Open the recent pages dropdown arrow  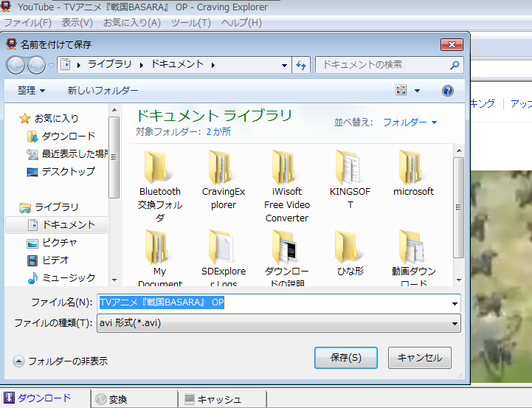coord(51,65)
